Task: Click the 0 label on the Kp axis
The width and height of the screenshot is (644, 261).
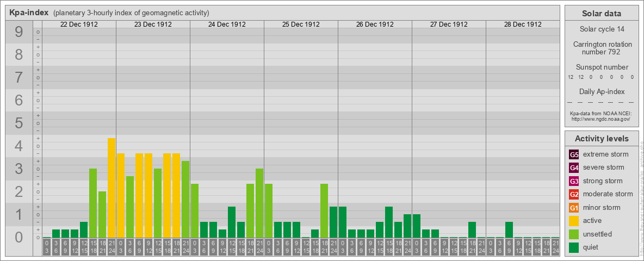Action: 18,237
